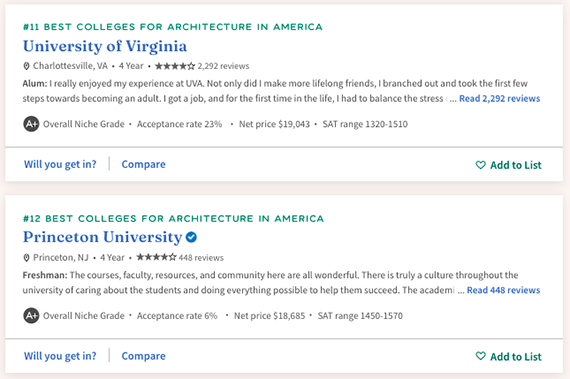Open the Princeton University title link
This screenshot has height=379, width=570.
coord(103,237)
